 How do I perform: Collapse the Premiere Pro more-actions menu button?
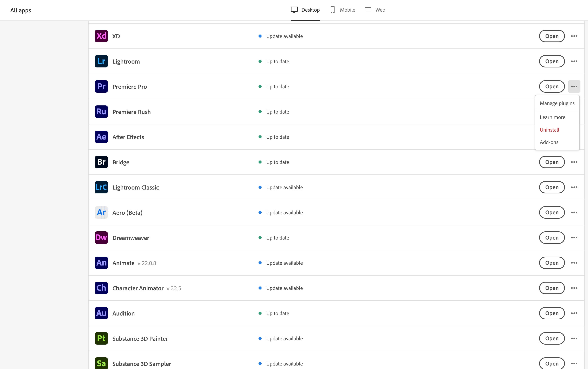coord(574,86)
